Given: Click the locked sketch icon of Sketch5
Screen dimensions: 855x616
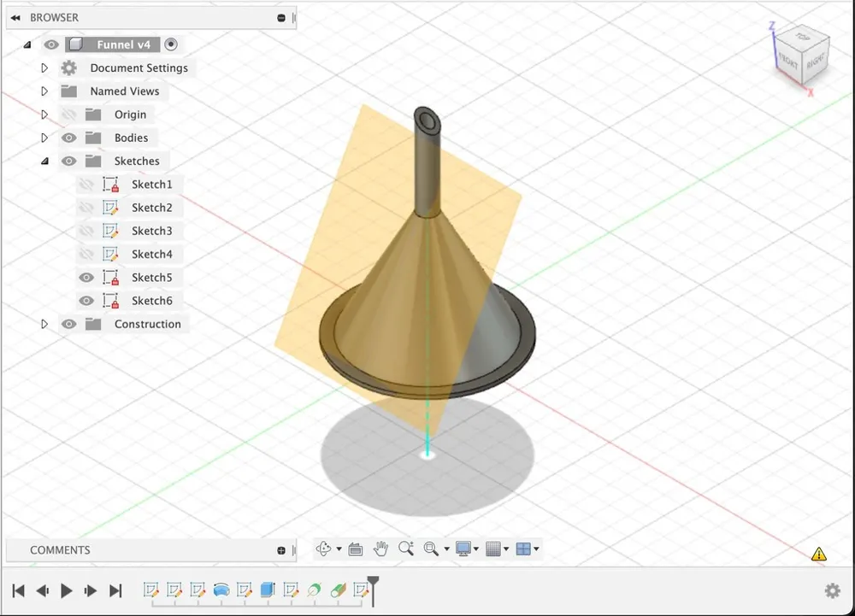Looking at the screenshot, I should tap(110, 278).
